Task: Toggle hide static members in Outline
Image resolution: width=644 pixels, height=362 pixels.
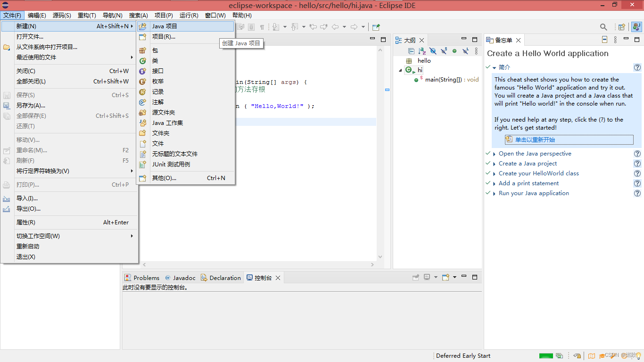Action: [444, 51]
